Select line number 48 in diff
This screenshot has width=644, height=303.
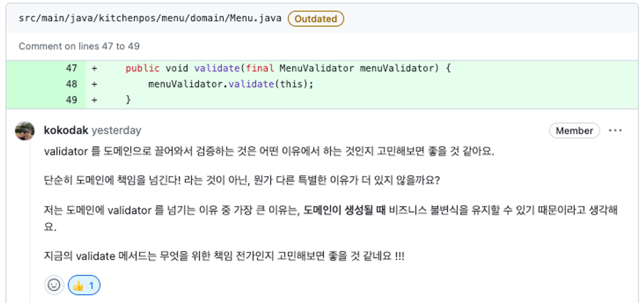(x=71, y=84)
